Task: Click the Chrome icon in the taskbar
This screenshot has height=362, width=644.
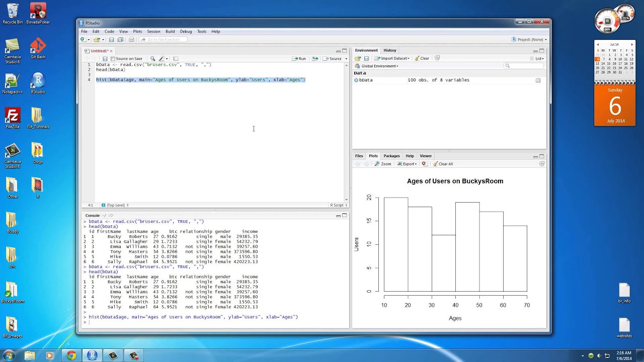Action: click(x=71, y=355)
